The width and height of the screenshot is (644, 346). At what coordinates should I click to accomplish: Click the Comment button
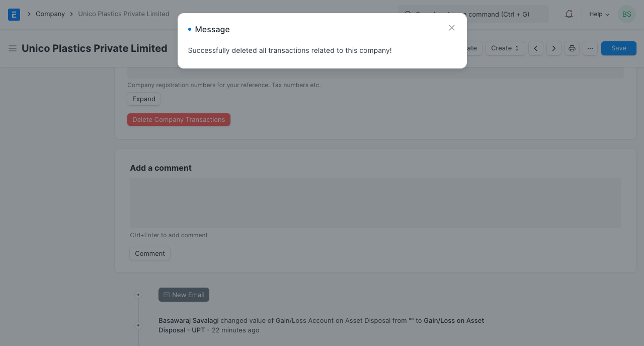pos(150,254)
